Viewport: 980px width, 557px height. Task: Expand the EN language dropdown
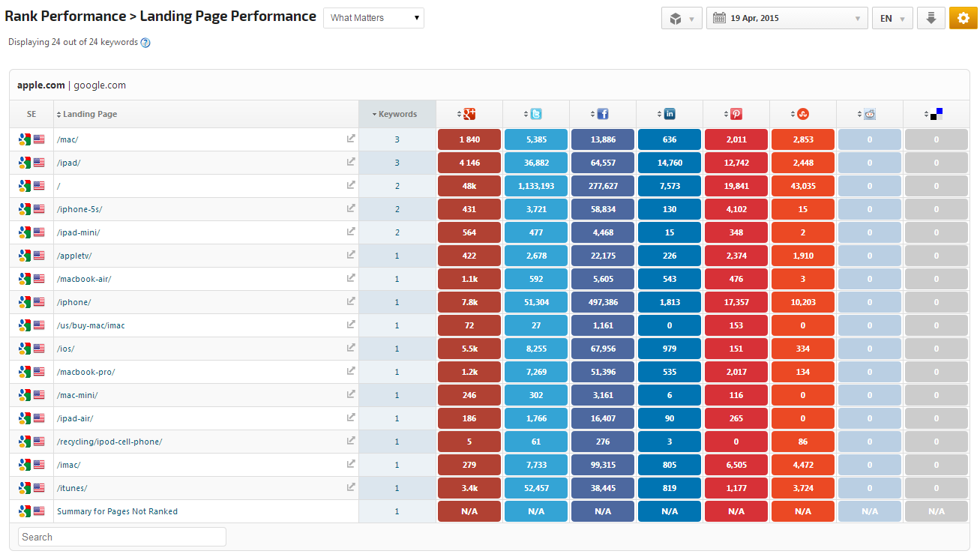892,19
